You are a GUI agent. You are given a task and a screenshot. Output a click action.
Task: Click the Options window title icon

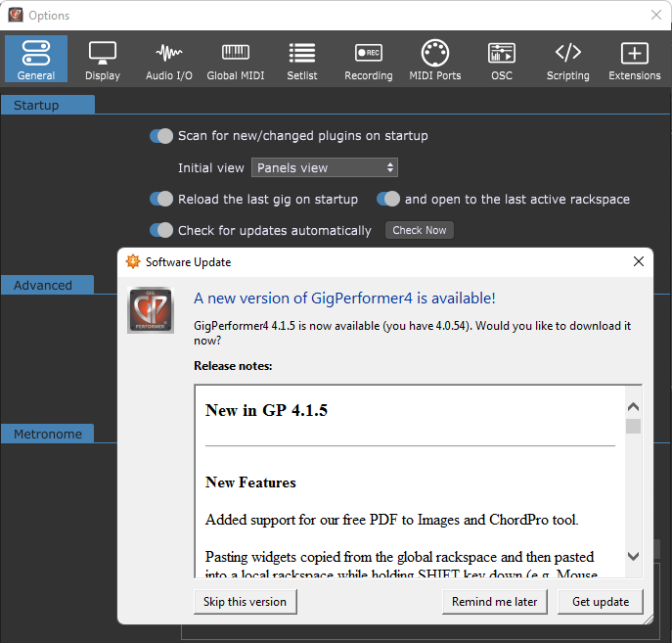click(x=16, y=15)
